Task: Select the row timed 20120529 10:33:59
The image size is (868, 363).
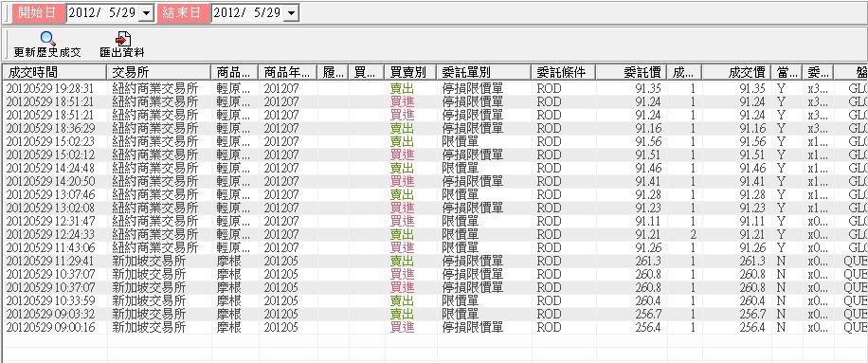Action: pyautogui.click(x=435, y=301)
